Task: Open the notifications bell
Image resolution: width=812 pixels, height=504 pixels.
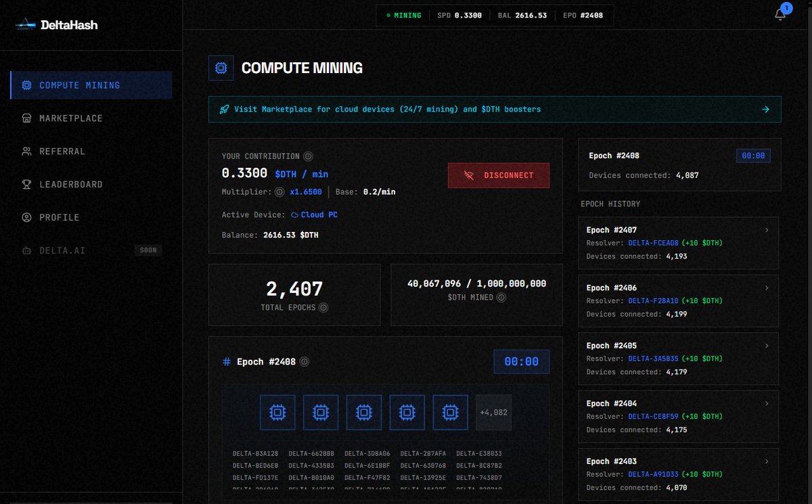Action: pyautogui.click(x=780, y=15)
